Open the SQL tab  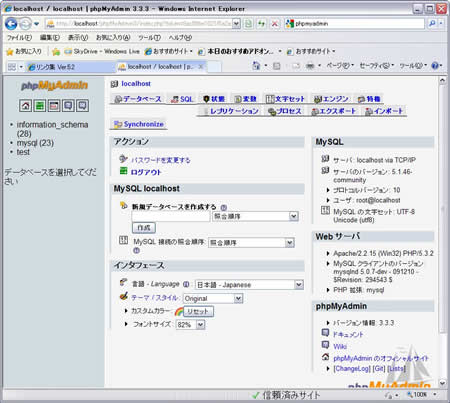tap(182, 99)
